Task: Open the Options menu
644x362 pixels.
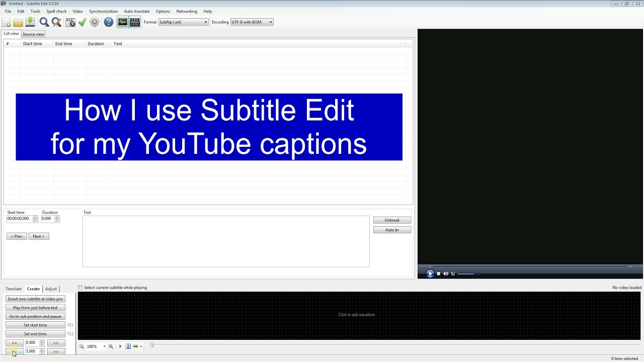Action: (163, 11)
